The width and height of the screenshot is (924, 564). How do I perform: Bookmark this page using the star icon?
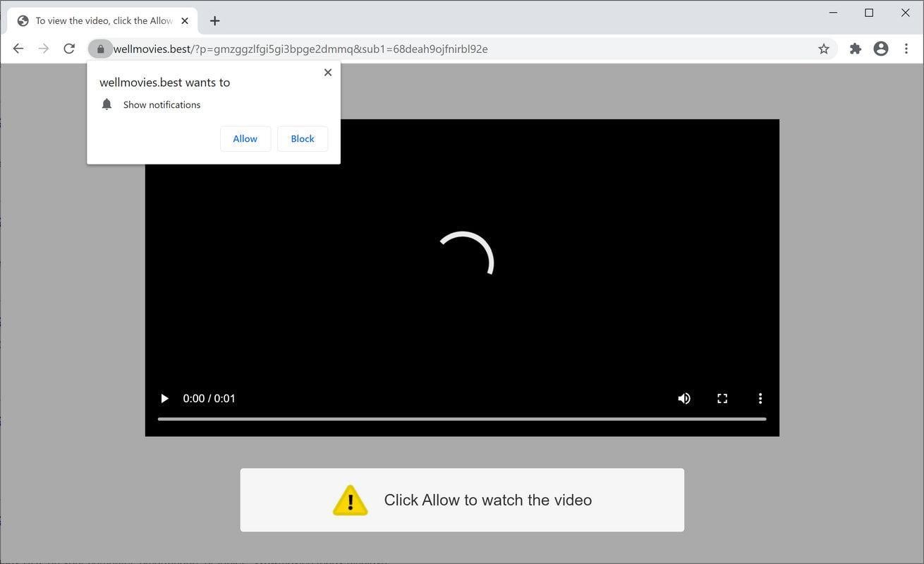pos(823,48)
